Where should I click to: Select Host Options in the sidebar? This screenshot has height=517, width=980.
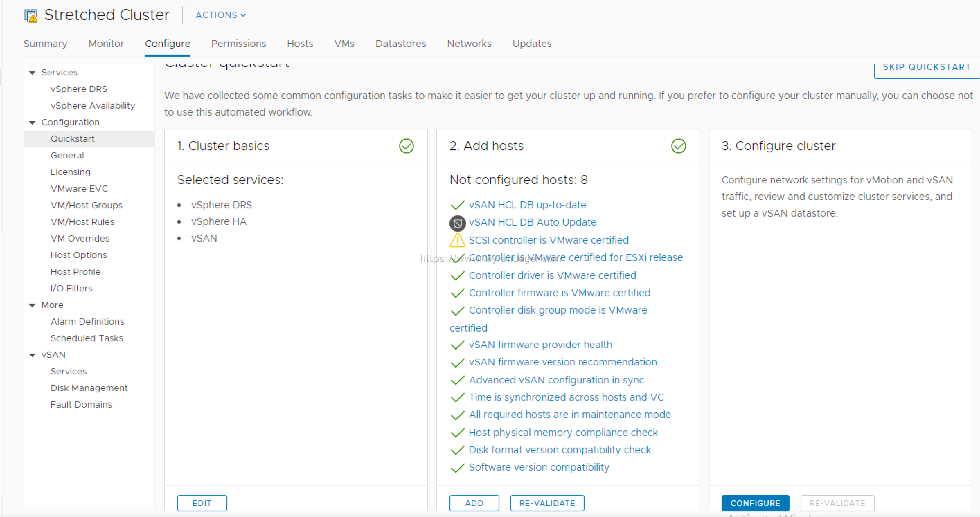click(x=78, y=255)
